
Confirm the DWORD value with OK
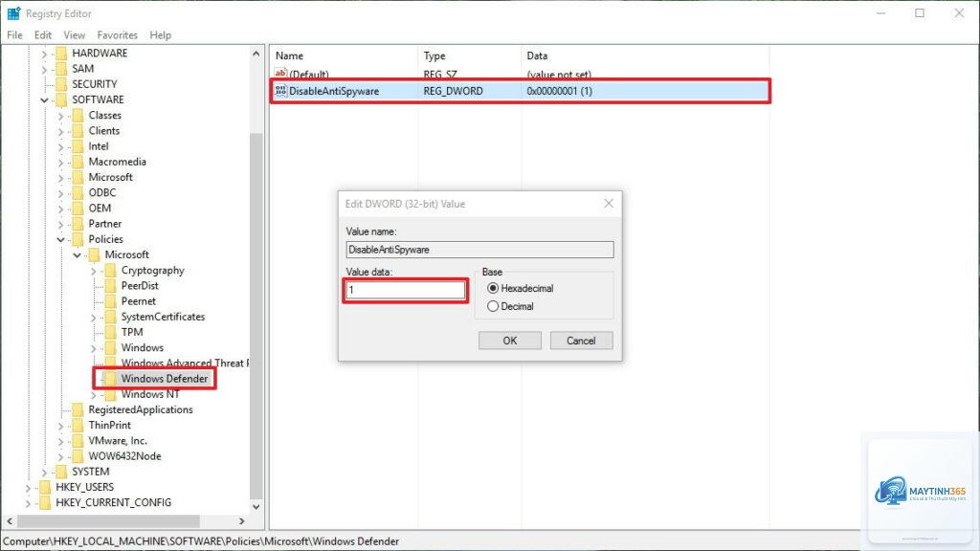510,341
